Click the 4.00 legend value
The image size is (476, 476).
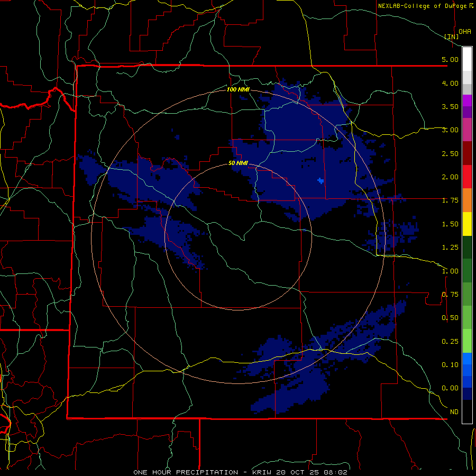point(450,83)
